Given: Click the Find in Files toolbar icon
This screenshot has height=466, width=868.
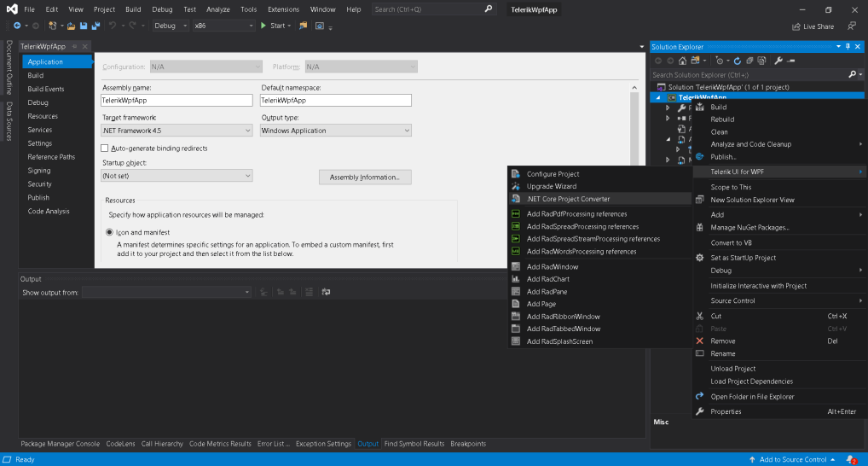Looking at the screenshot, I should tap(303, 26).
